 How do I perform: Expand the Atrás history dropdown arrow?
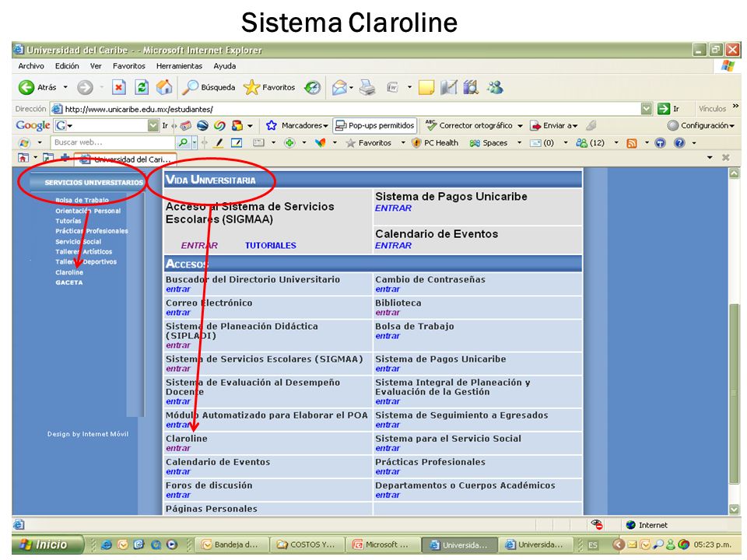point(65,87)
